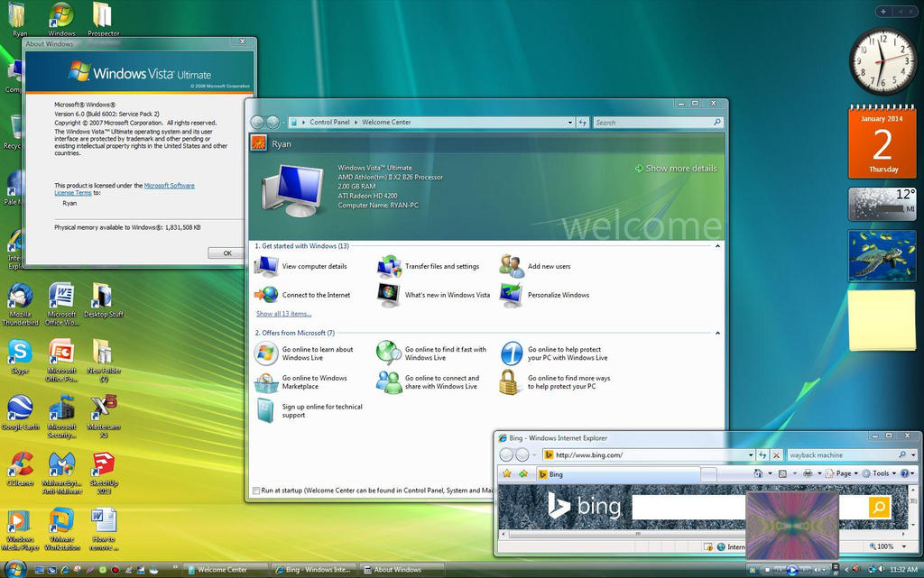Image resolution: width=924 pixels, height=578 pixels.
Task: Launch CCleaner from the desktop
Action: (20, 469)
